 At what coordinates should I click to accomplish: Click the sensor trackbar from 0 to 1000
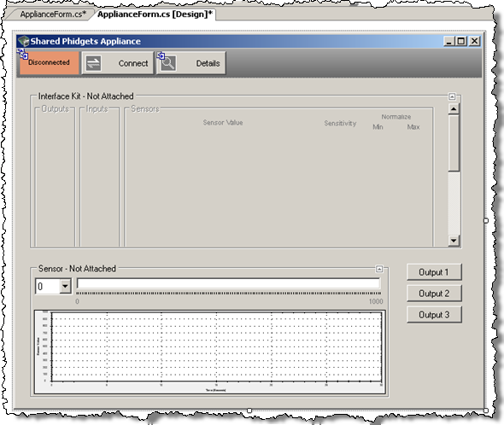point(229,294)
